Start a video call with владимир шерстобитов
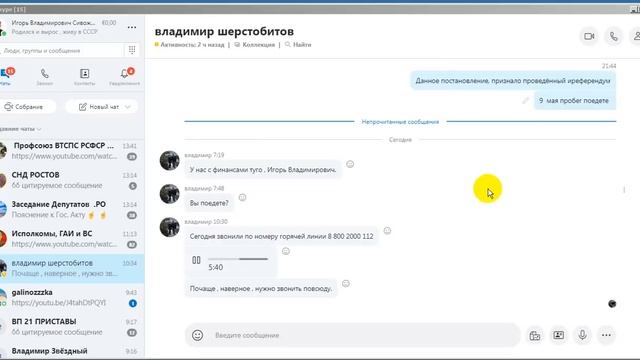The width and height of the screenshot is (640, 360). (589, 36)
